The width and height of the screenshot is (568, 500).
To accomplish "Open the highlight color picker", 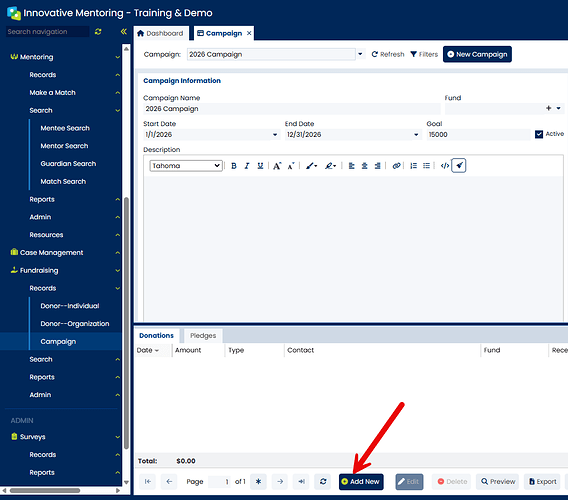I will tap(330, 166).
